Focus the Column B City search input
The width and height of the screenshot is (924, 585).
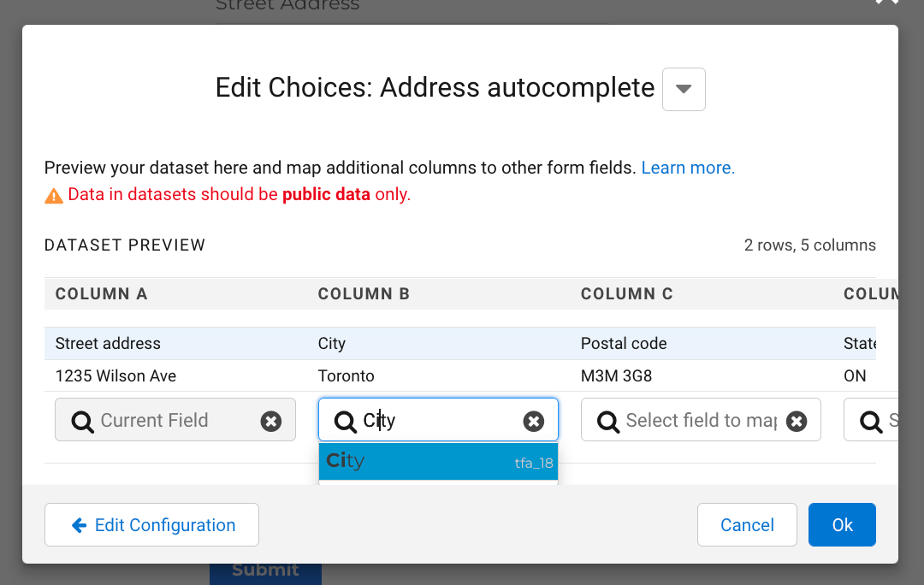point(436,421)
